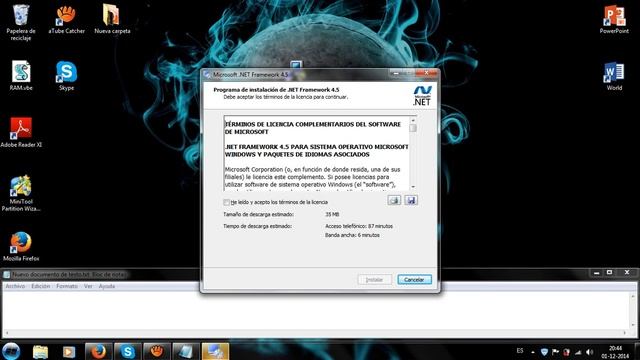This screenshot has width=640, height=360.
Task: Select the aTube Catcher desktop shortcut
Action: (x=67, y=20)
